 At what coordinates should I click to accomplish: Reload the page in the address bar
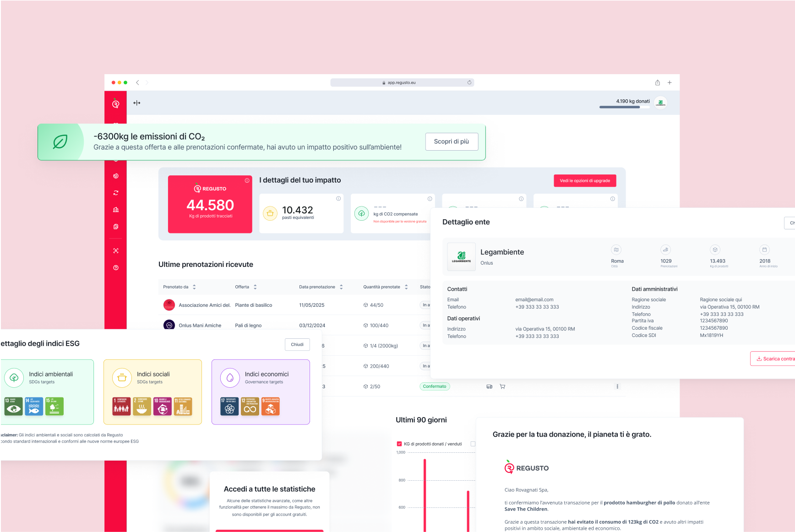469,82
